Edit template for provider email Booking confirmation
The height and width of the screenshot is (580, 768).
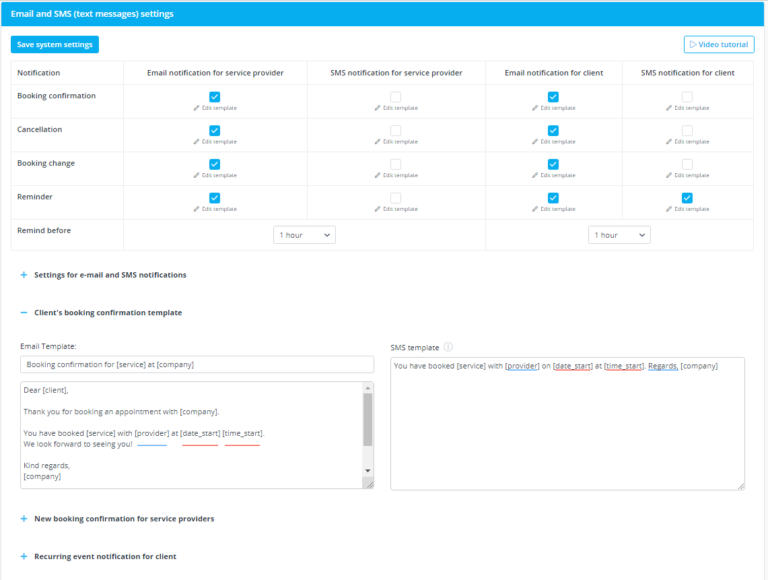click(x=215, y=108)
